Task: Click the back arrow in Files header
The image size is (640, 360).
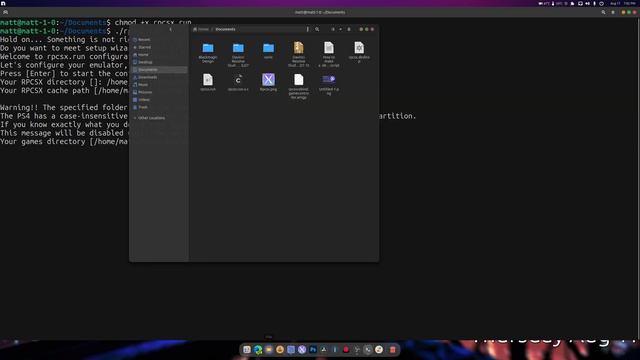Action: point(171,29)
